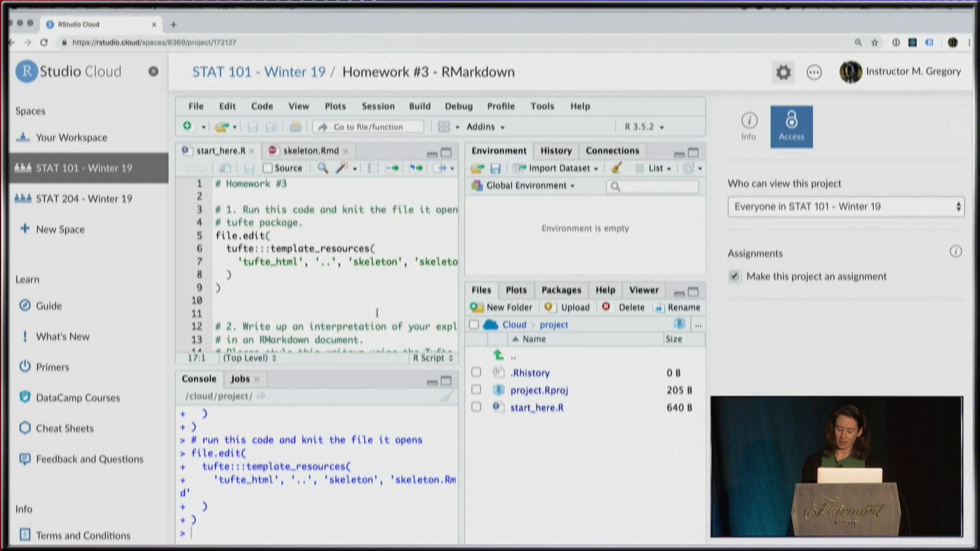This screenshot has width=980, height=551.
Task: Check the box next to .Rhistory
Action: [476, 372]
